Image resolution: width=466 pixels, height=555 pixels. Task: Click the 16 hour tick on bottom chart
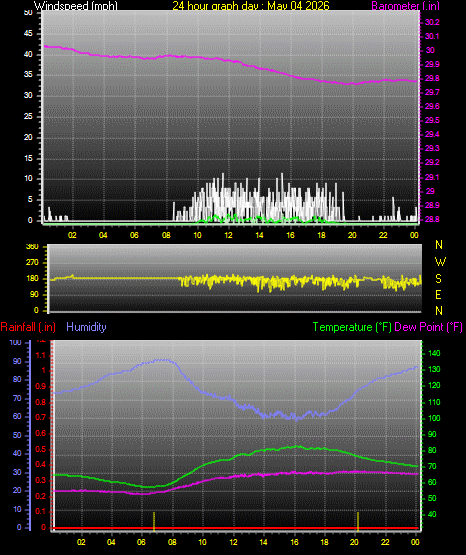(294, 542)
